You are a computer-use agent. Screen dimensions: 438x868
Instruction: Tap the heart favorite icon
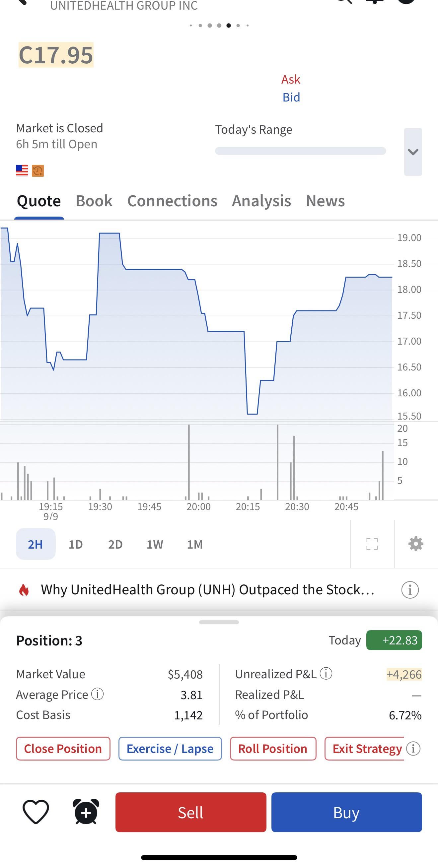click(x=36, y=812)
